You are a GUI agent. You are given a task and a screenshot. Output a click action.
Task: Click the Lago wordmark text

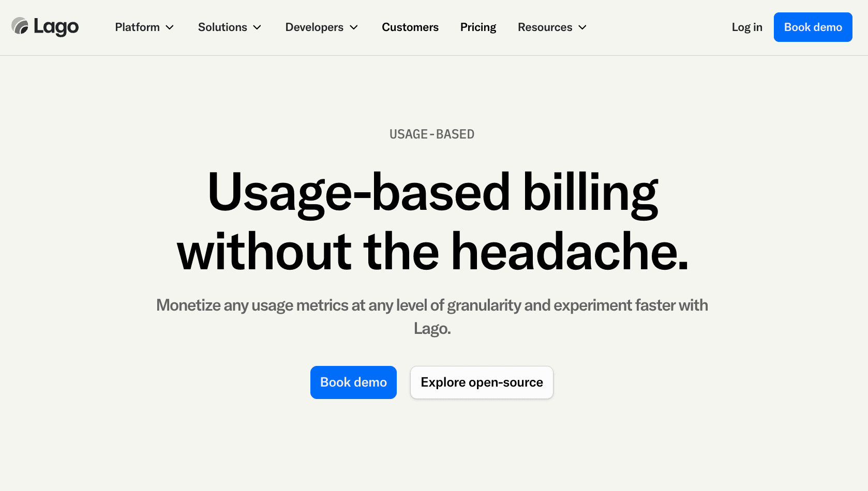click(56, 27)
